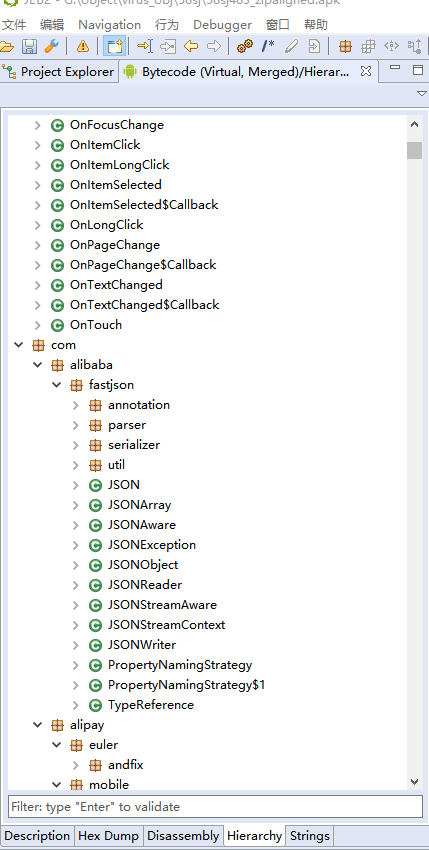The height and width of the screenshot is (850, 429).
Task: Collapse the alipay package node
Action: coord(37,725)
